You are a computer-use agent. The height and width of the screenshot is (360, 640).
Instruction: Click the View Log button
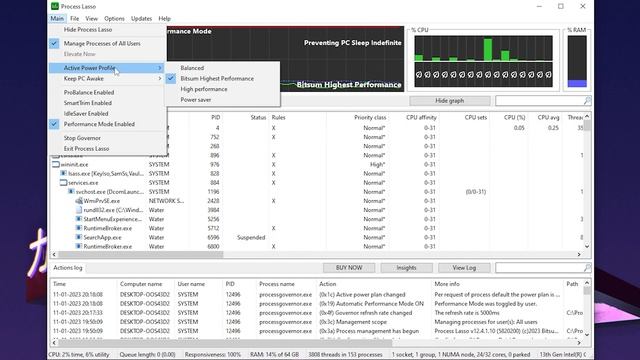(x=464, y=268)
